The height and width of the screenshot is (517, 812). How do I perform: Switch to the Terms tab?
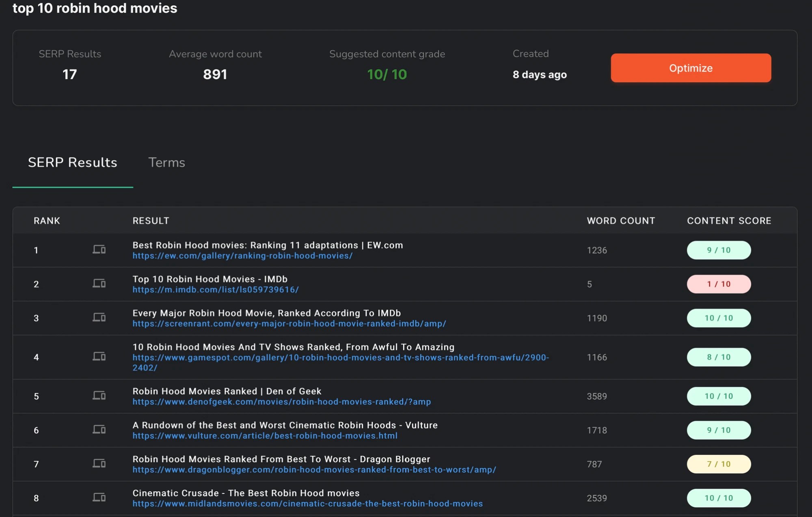click(166, 162)
